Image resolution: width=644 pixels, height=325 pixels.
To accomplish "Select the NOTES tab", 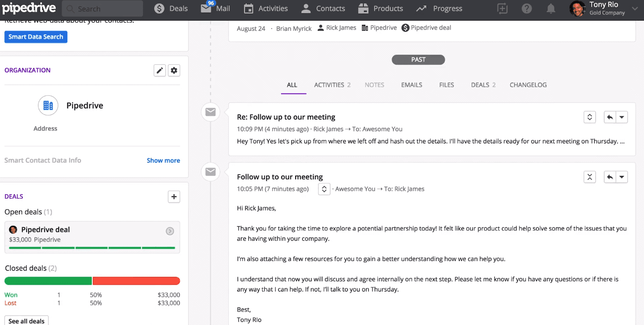I will point(374,85).
